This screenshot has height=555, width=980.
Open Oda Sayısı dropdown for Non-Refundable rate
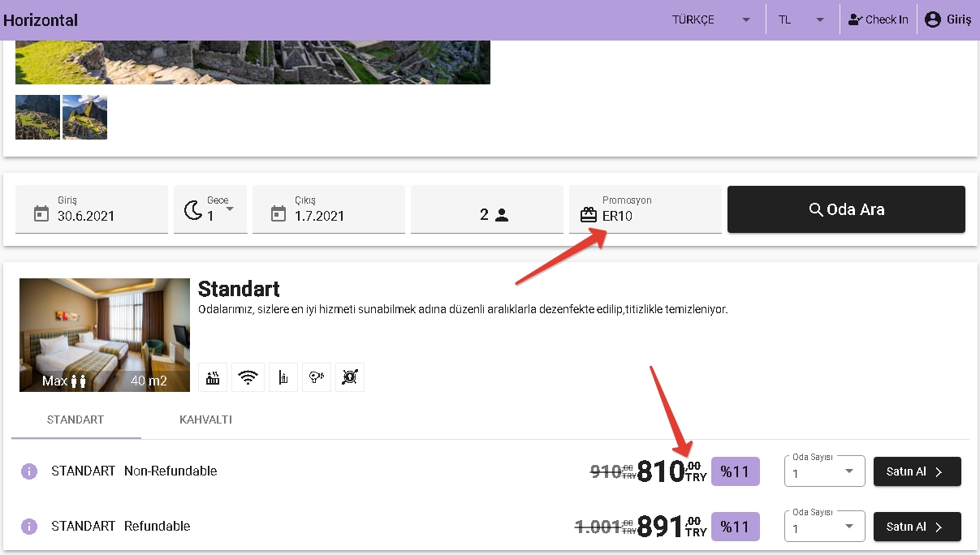[x=824, y=472]
